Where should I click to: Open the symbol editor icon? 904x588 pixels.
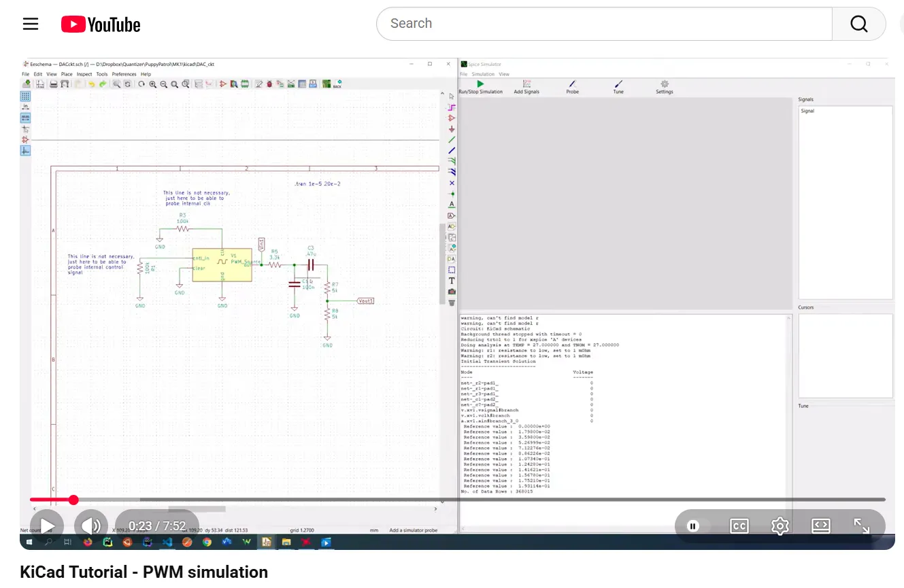click(x=222, y=84)
